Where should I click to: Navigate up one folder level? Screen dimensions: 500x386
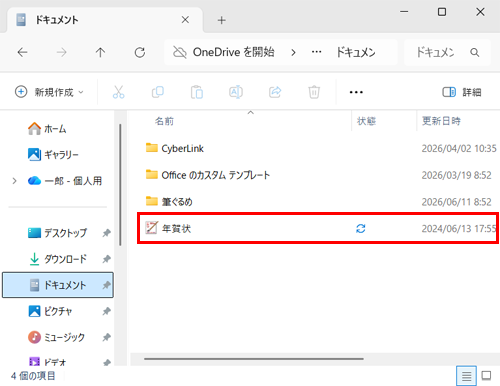coord(100,52)
